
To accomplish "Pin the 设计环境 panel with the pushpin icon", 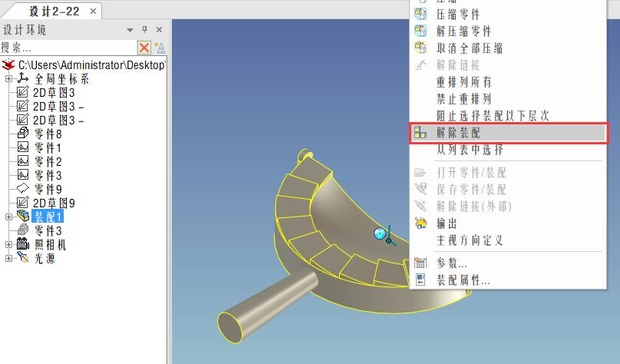I will click(x=145, y=30).
